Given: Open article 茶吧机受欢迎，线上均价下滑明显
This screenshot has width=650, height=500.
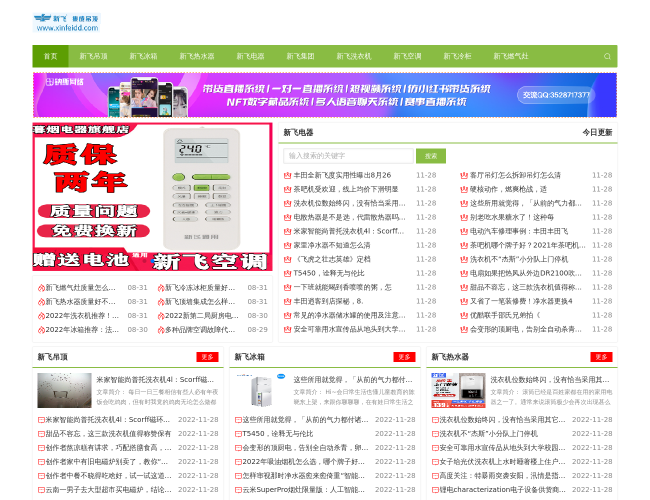Looking at the screenshot, I should (345, 189).
